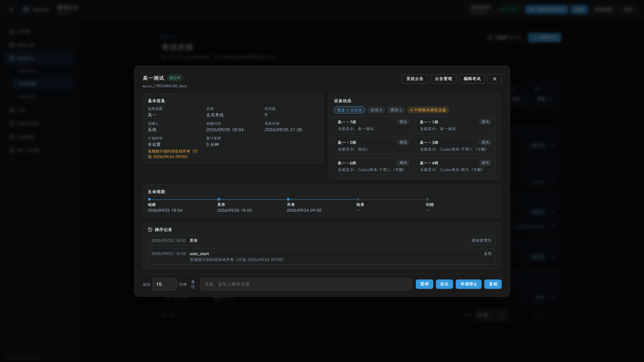Click the 发送公告 button
This screenshot has height=362, width=644.
pyautogui.click(x=415, y=79)
